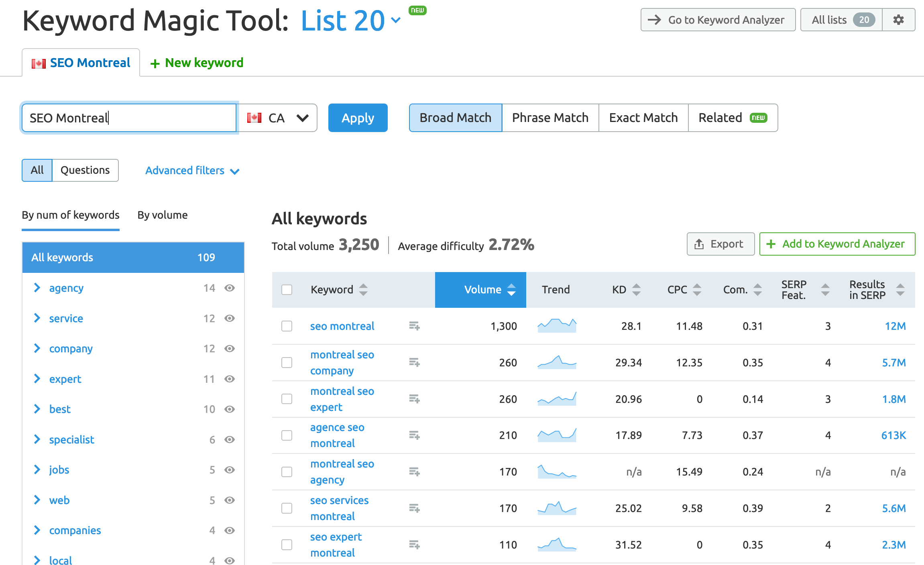Switch to Exact Match tab
The height and width of the screenshot is (565, 924).
click(643, 118)
